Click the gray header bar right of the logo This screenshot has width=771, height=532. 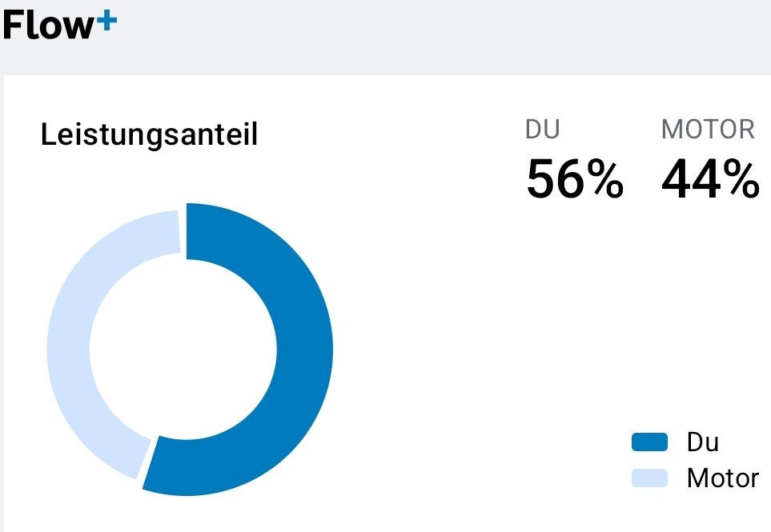440,36
